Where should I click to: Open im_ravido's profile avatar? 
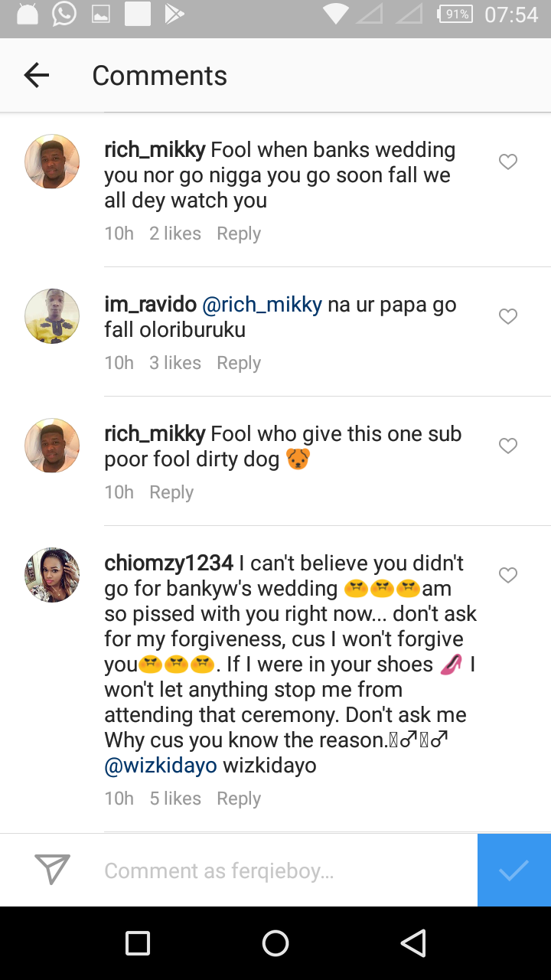click(x=52, y=316)
